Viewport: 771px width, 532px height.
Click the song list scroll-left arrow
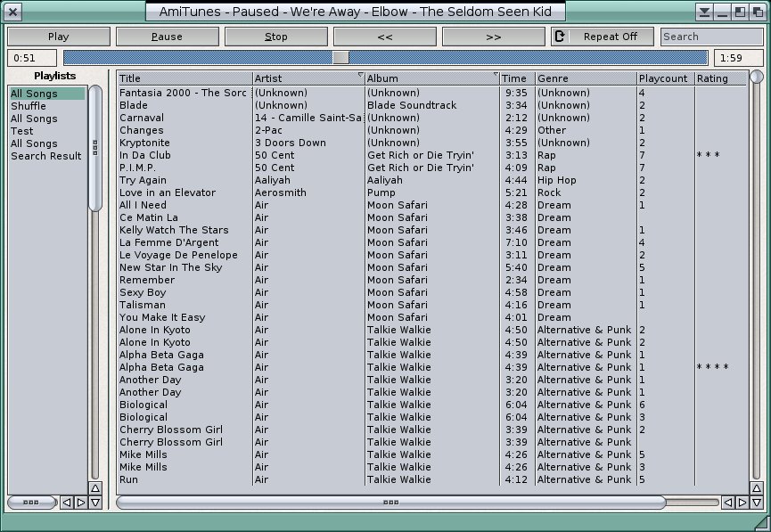click(x=727, y=503)
